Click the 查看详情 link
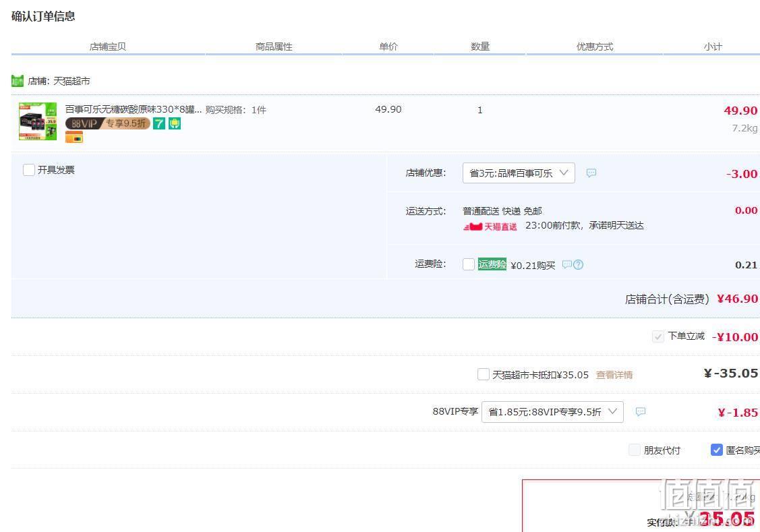The height and width of the screenshot is (532, 760). [x=614, y=375]
